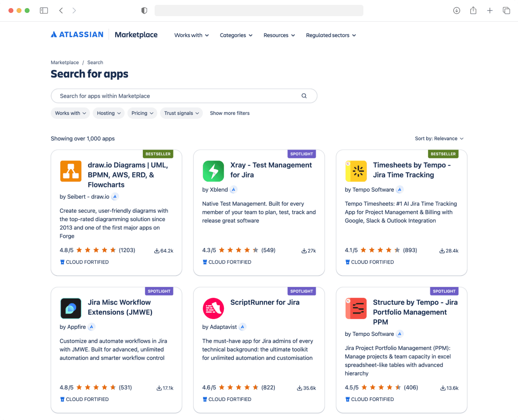
Task: Expand the Trust signals filter
Action: (x=182, y=113)
